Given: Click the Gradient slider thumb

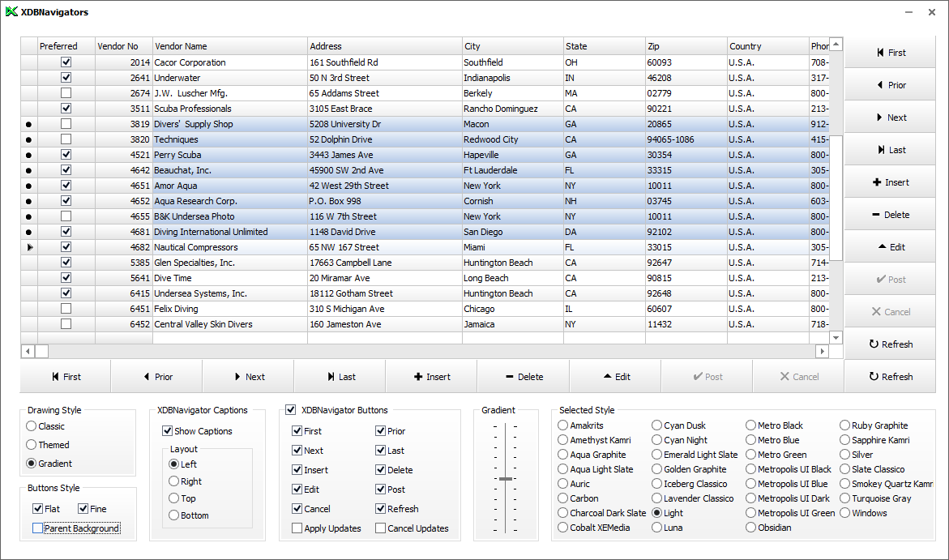Looking at the screenshot, I should pyautogui.click(x=506, y=479).
